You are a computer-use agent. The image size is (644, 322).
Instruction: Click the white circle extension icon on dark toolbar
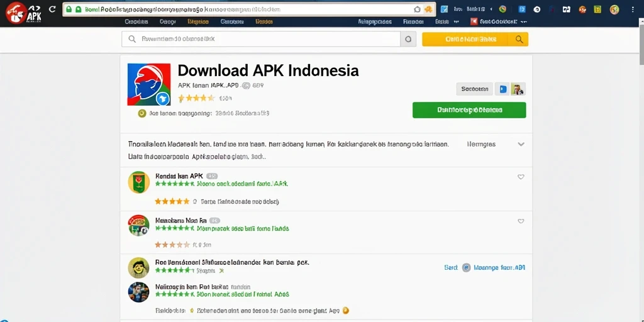click(x=537, y=9)
